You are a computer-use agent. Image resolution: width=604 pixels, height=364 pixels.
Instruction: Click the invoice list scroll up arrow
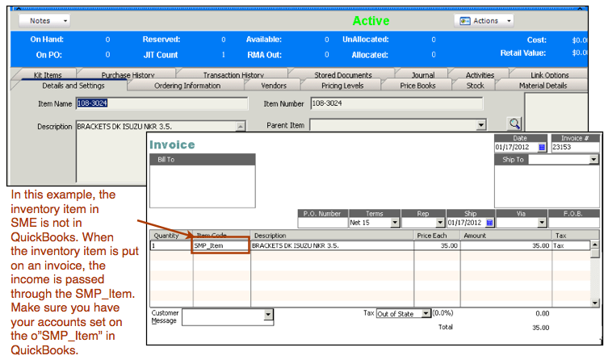point(595,245)
